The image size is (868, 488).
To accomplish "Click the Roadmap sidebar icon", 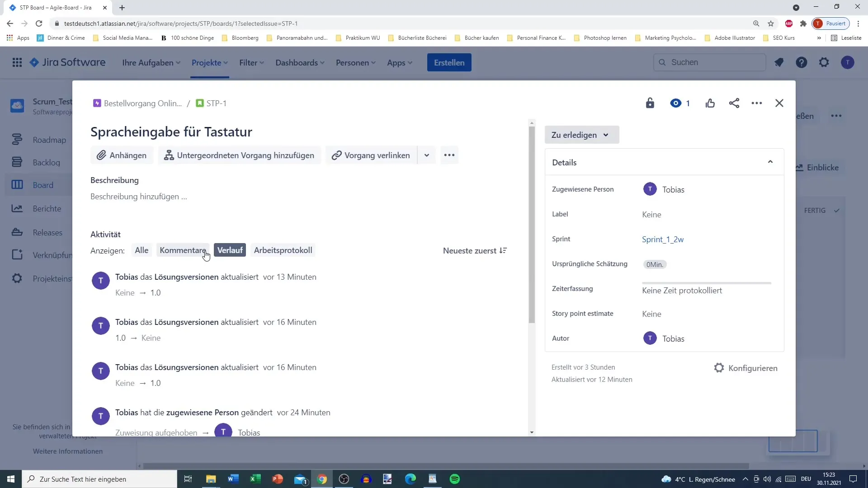I will 16,140.
